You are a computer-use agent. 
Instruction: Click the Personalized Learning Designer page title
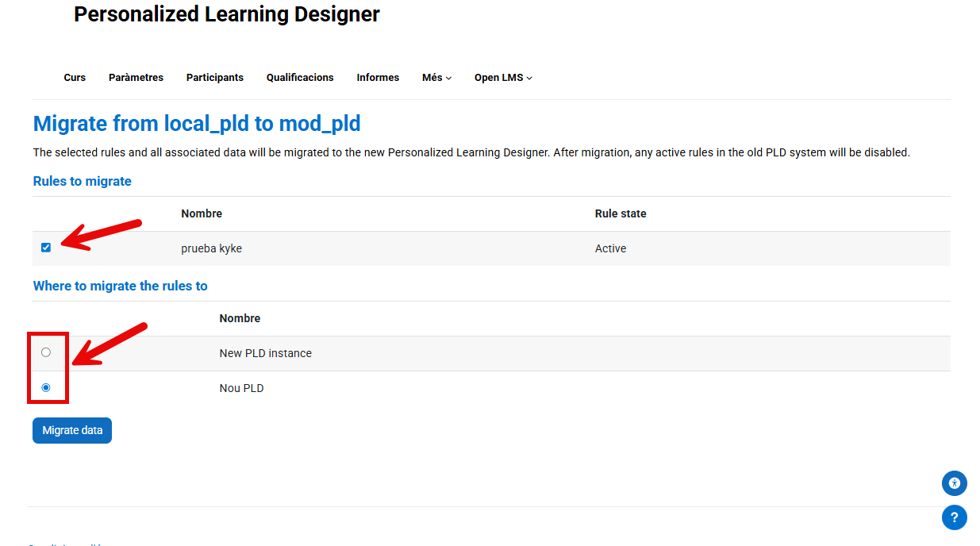pos(226,14)
